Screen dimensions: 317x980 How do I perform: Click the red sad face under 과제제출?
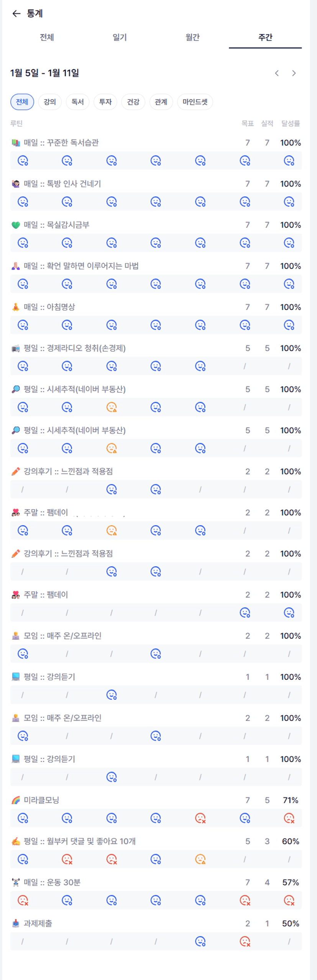click(x=245, y=941)
